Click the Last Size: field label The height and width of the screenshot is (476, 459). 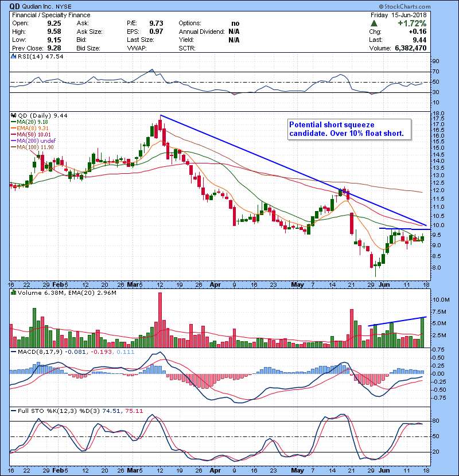(141, 40)
